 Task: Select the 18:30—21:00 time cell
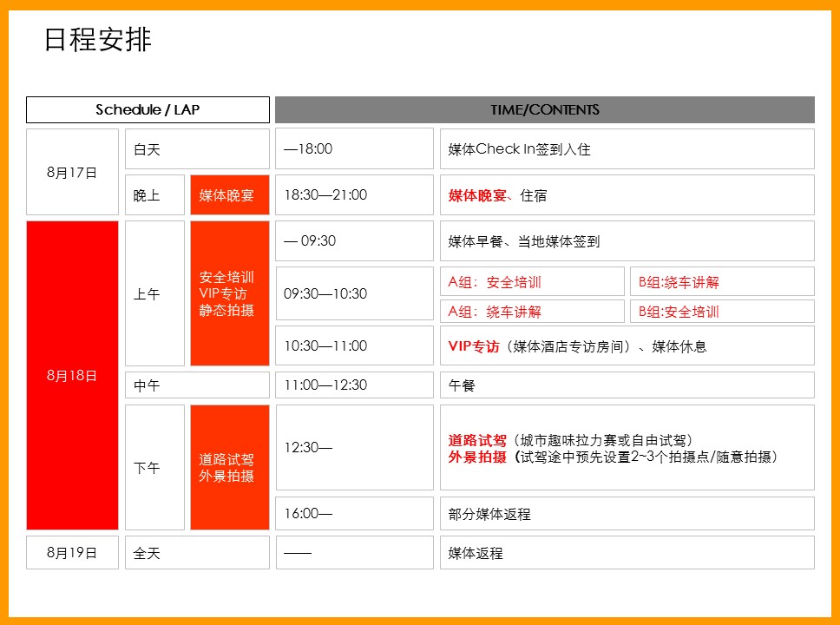coord(354,195)
